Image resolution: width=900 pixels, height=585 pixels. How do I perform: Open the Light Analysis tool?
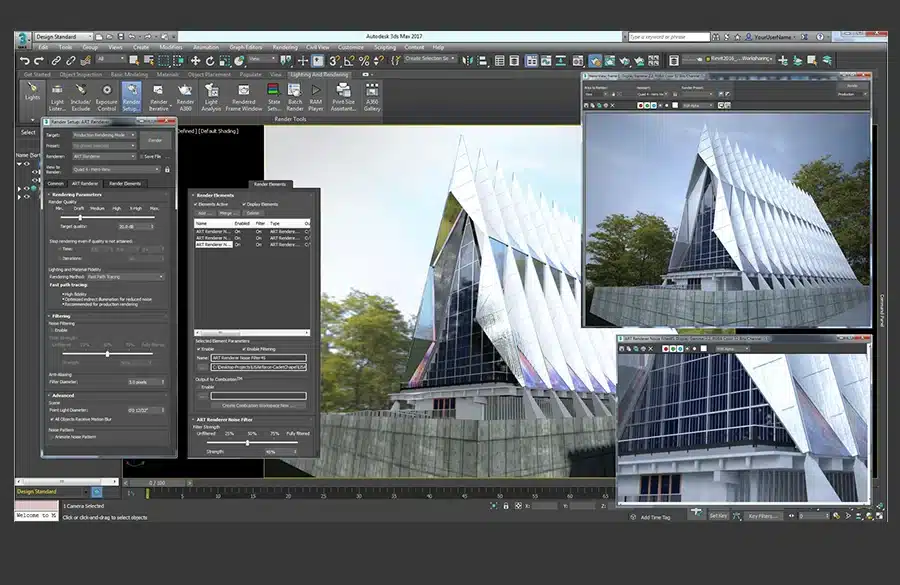click(211, 96)
